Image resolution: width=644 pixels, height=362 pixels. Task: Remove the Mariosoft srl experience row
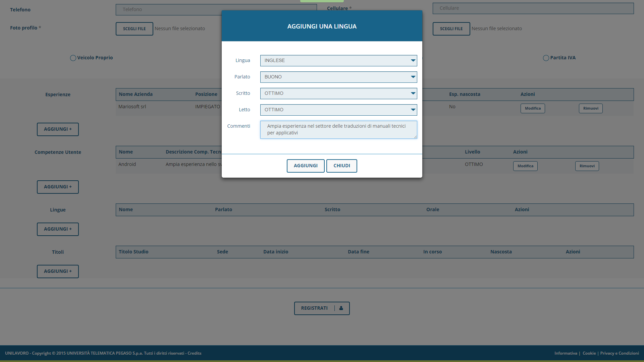pyautogui.click(x=591, y=108)
